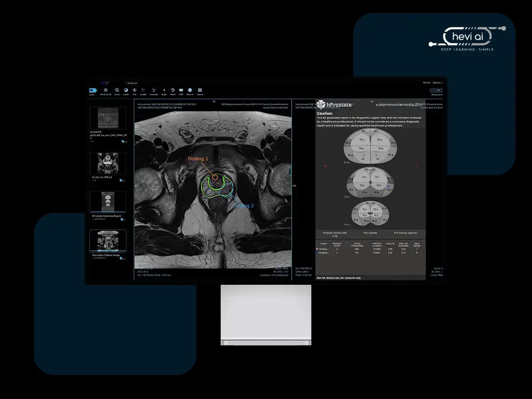Screen dimensions: 532x399
Task: Select the Annotate tool
Action: [154, 91]
